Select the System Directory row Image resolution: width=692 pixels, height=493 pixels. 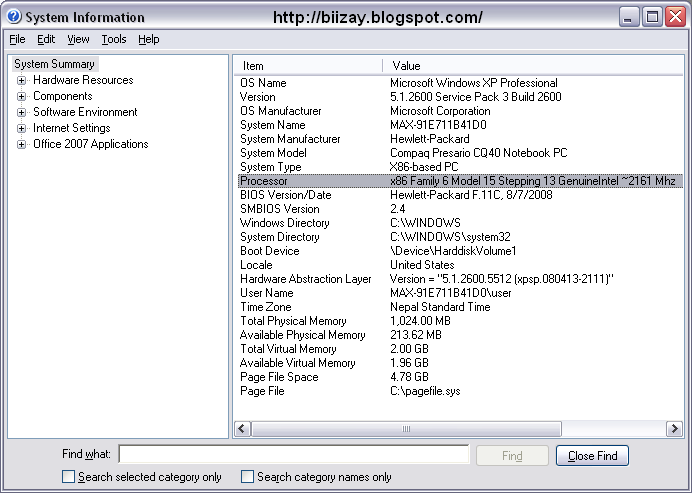click(x=459, y=237)
